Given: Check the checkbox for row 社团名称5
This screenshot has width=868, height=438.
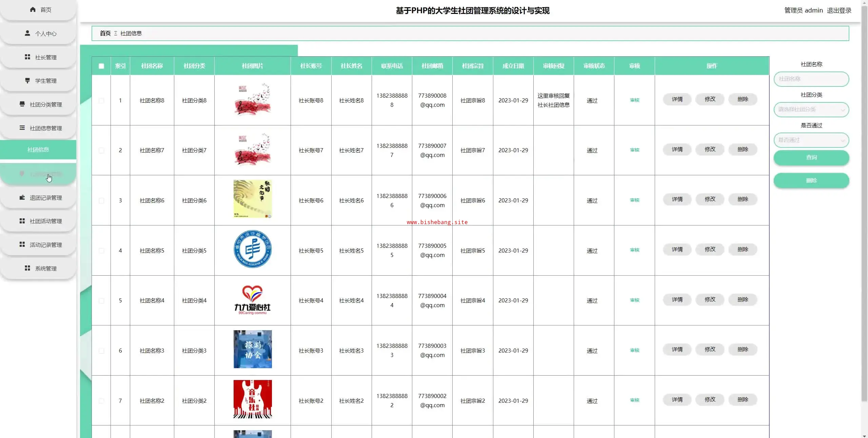Looking at the screenshot, I should click(101, 251).
